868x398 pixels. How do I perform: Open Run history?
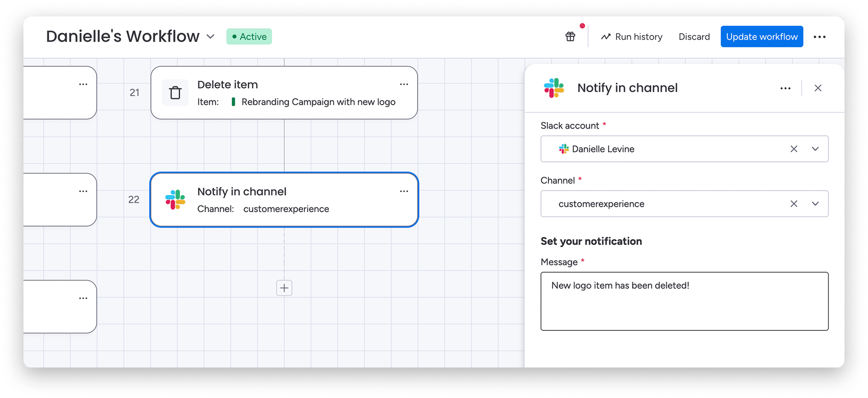click(x=632, y=37)
